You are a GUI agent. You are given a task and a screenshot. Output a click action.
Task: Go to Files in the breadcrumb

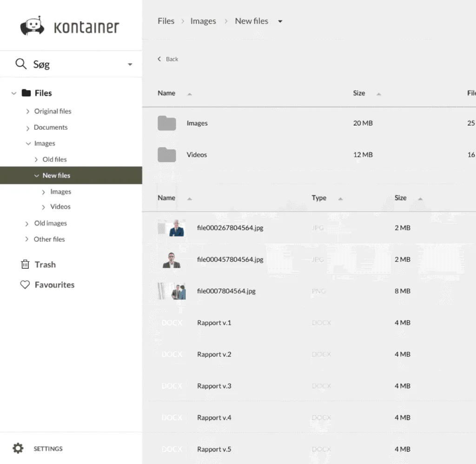pos(166,21)
